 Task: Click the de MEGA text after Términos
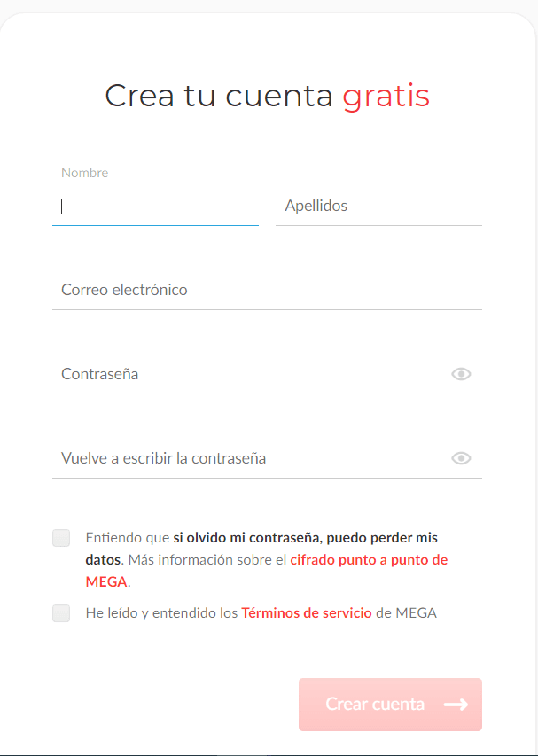pos(406,613)
